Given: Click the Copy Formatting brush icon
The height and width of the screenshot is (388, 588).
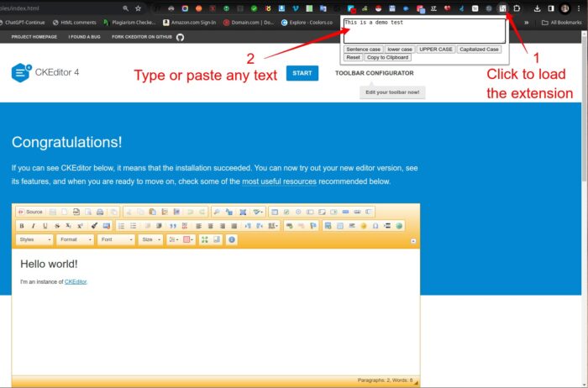Looking at the screenshot, I should click(x=94, y=226).
